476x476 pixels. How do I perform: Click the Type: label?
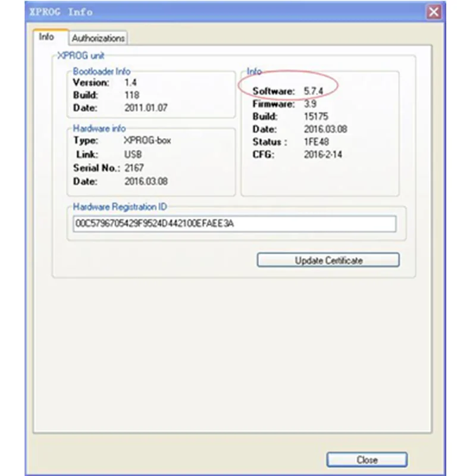coord(86,140)
